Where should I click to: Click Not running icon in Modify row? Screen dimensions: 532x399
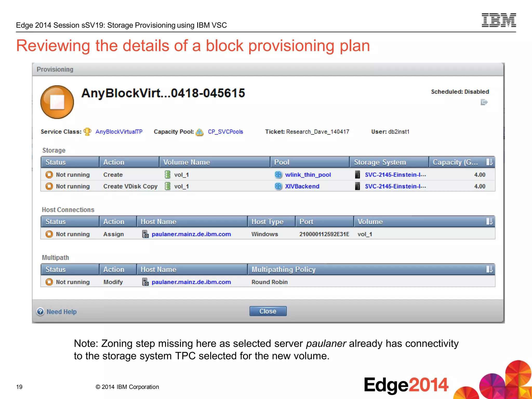[49, 282]
